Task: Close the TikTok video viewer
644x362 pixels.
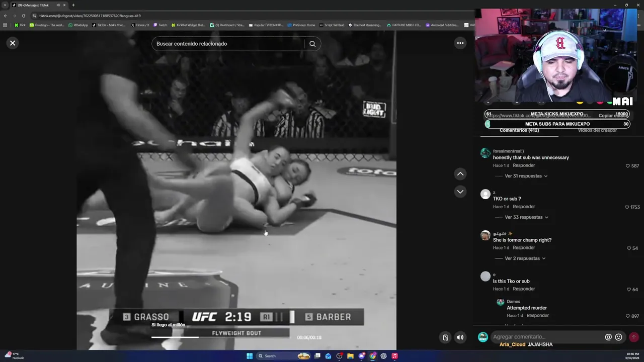Action: point(13,43)
